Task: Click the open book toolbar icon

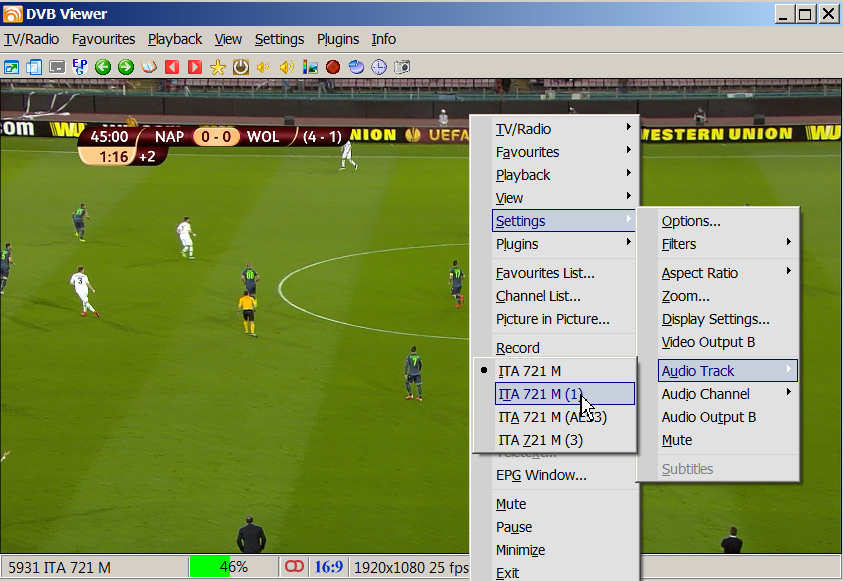Action: coord(149,67)
